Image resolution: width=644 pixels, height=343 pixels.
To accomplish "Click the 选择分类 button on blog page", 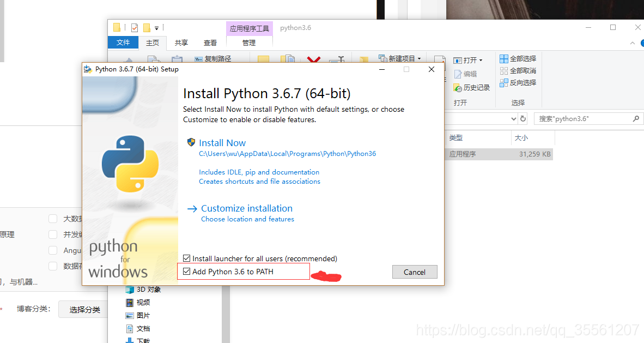I will tap(83, 309).
